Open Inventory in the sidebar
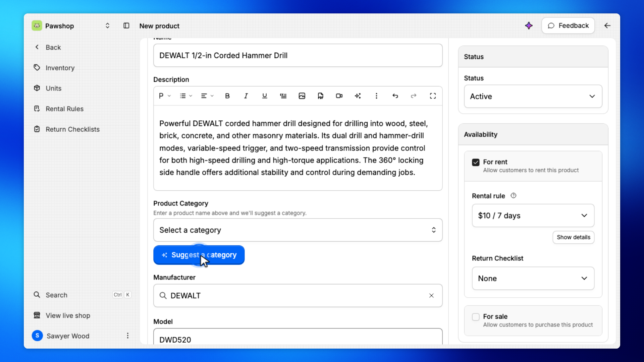This screenshot has width=644, height=362. coord(54,68)
